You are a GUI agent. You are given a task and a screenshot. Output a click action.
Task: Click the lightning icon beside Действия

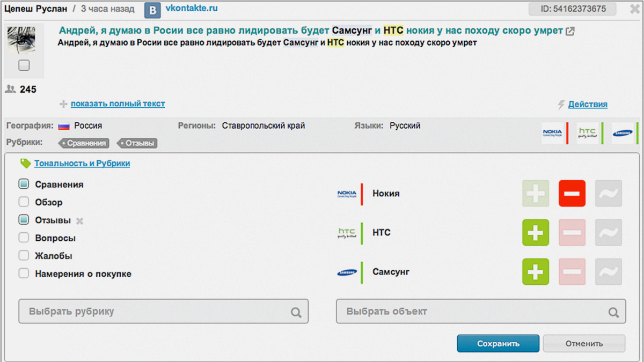[561, 105]
